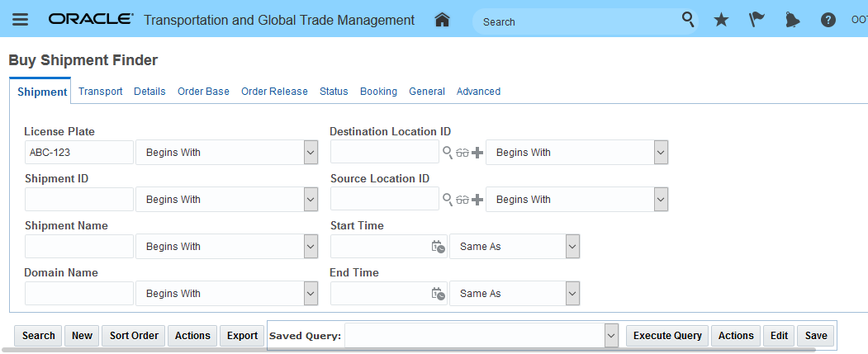
Task: Open Favorites star icon
Action: (x=721, y=20)
